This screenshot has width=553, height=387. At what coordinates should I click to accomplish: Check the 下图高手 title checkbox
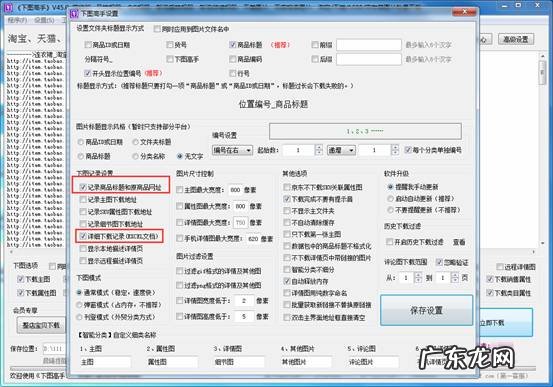(170, 59)
